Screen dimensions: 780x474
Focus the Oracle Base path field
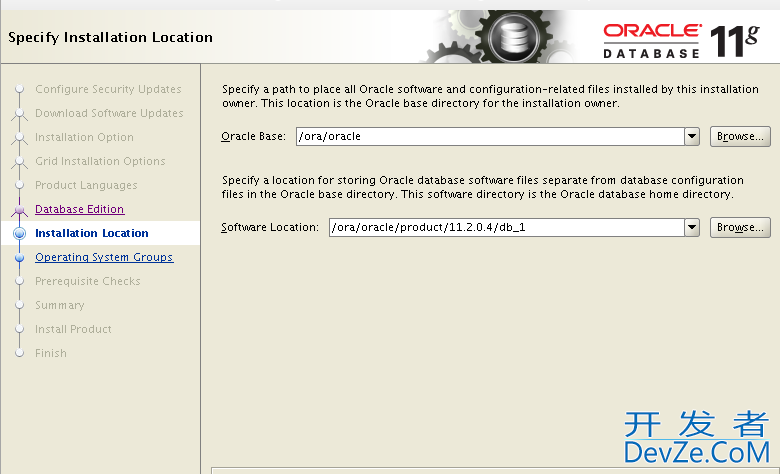click(x=490, y=136)
